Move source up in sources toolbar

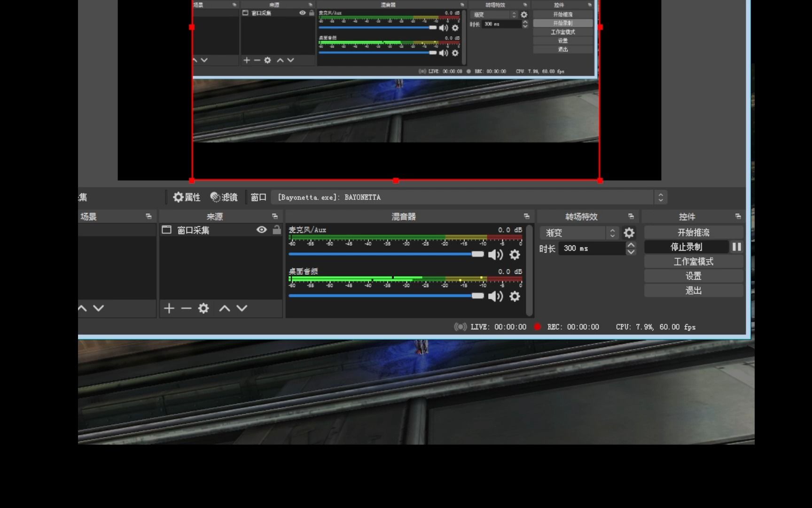(x=225, y=308)
